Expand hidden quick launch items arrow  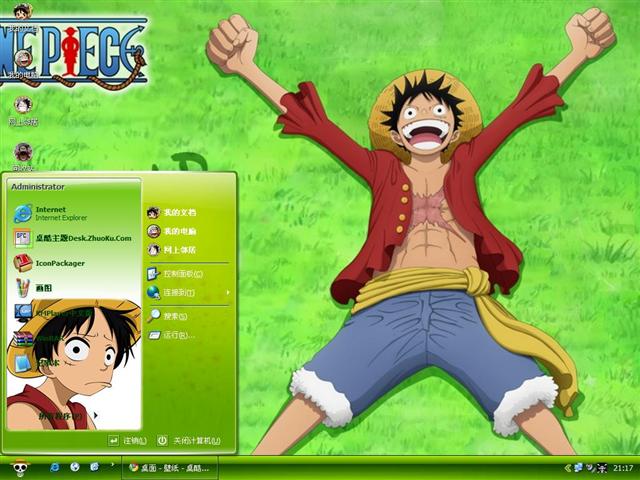112,464
